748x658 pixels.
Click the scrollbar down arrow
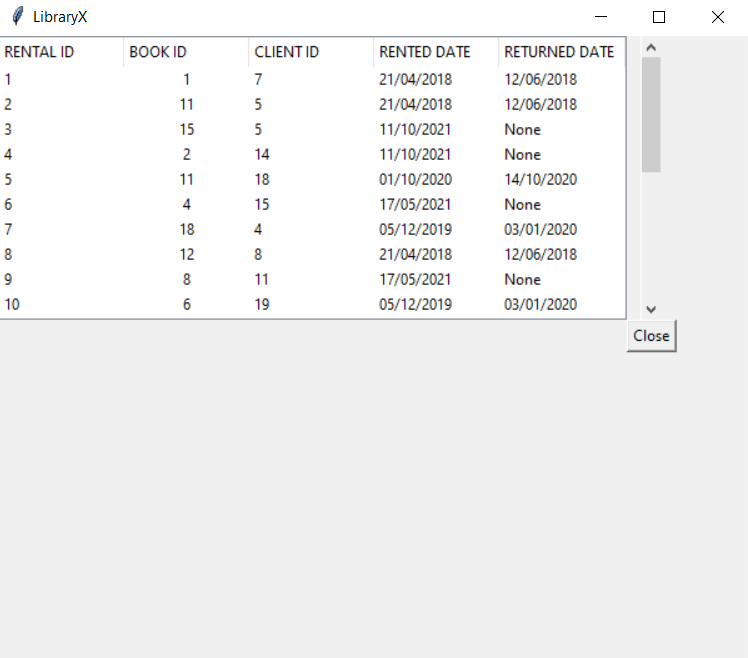pos(651,309)
